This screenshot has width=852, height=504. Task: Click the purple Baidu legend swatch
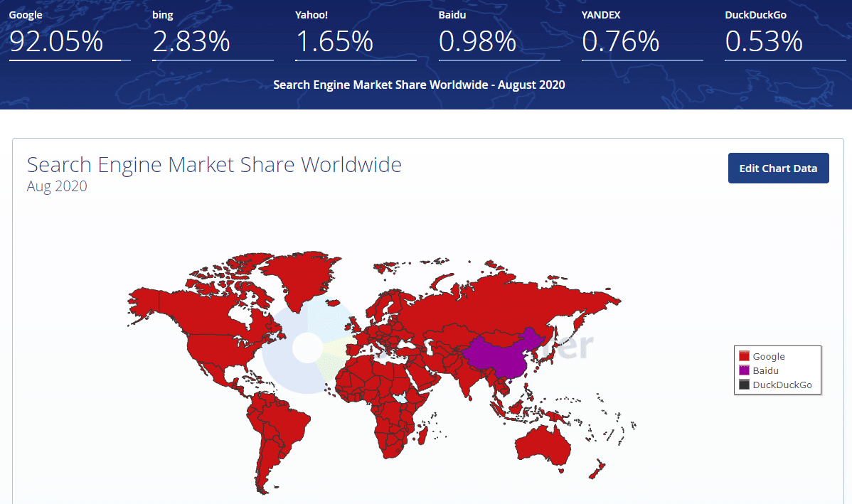pyautogui.click(x=744, y=370)
